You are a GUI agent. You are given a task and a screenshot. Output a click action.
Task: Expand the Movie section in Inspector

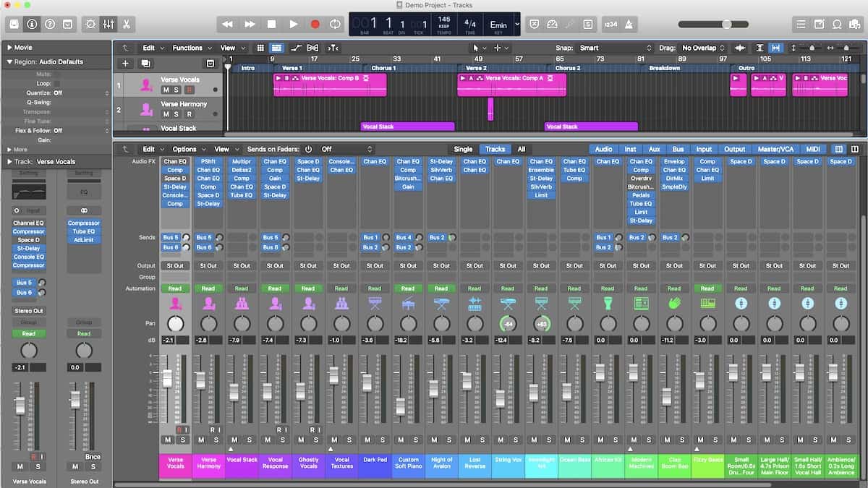pyautogui.click(x=9, y=47)
